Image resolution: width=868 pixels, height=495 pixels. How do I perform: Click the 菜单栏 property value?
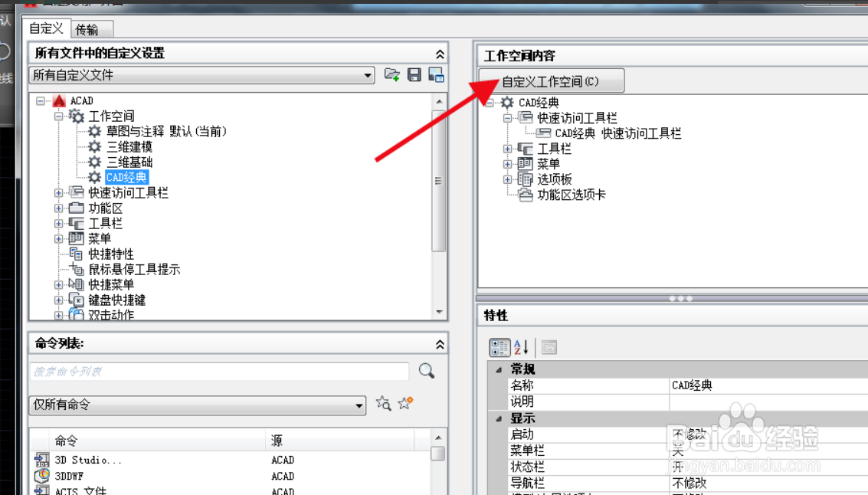click(768, 450)
